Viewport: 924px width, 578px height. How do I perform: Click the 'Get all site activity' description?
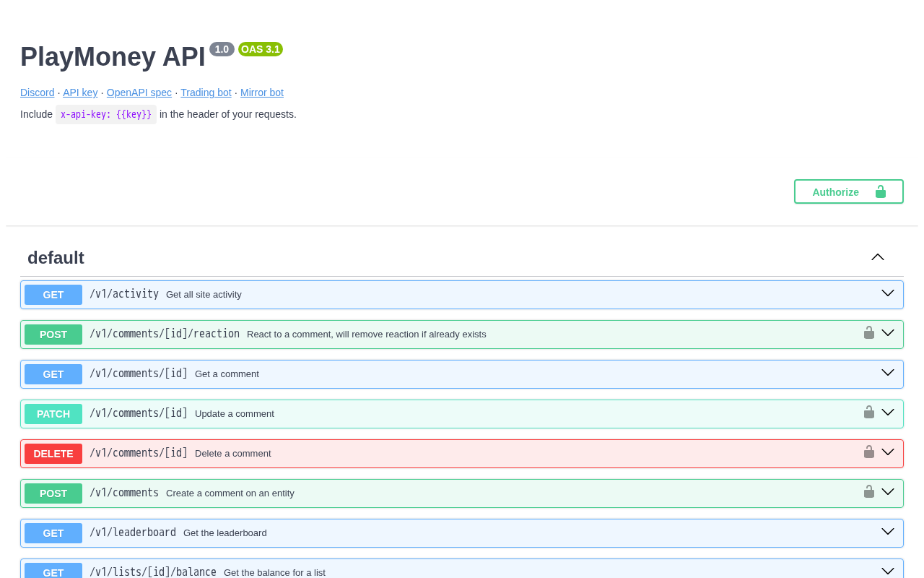(204, 295)
